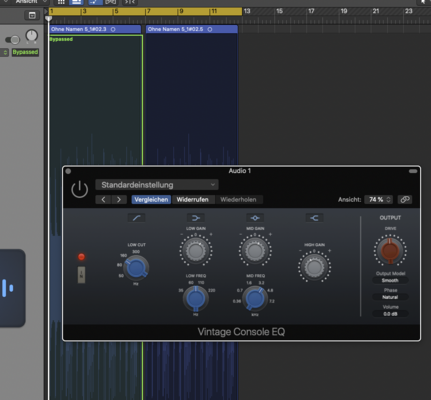
Task: Toggle the Flex toolbar icon
Action: 110,2
